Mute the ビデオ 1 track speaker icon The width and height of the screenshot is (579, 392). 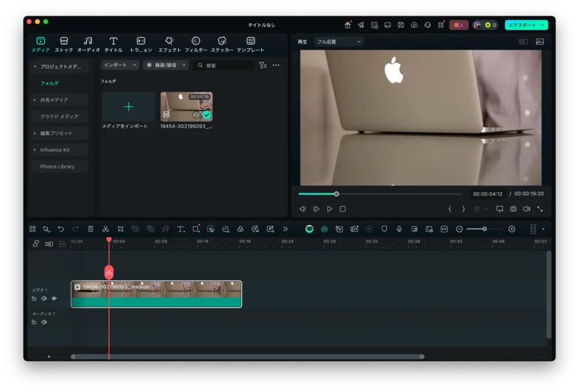coord(45,298)
